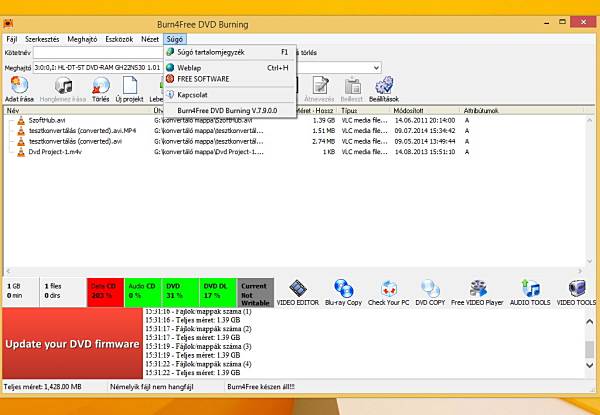Screen dimensions: 600x415
Task: Click the Kötetnév volume name field
Action: tap(98, 53)
